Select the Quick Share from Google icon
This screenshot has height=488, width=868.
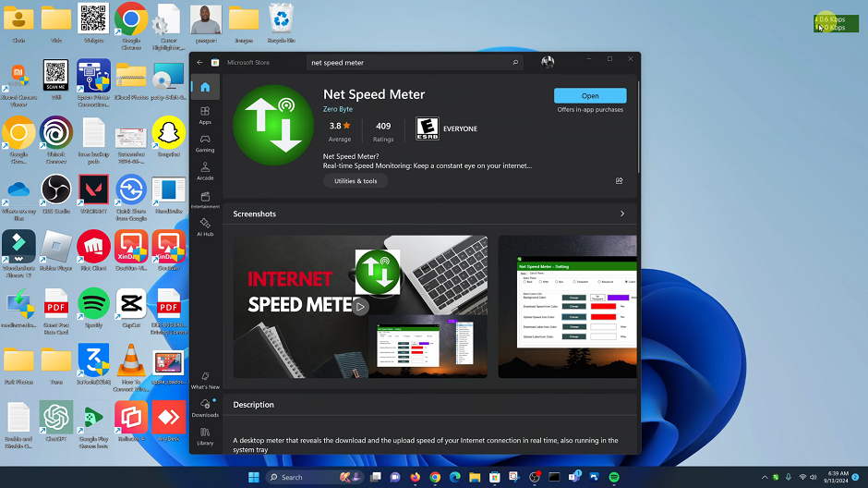[131, 197]
